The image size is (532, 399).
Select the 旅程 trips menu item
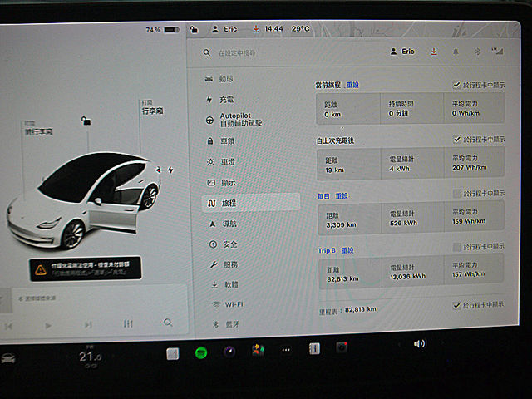pyautogui.click(x=251, y=203)
